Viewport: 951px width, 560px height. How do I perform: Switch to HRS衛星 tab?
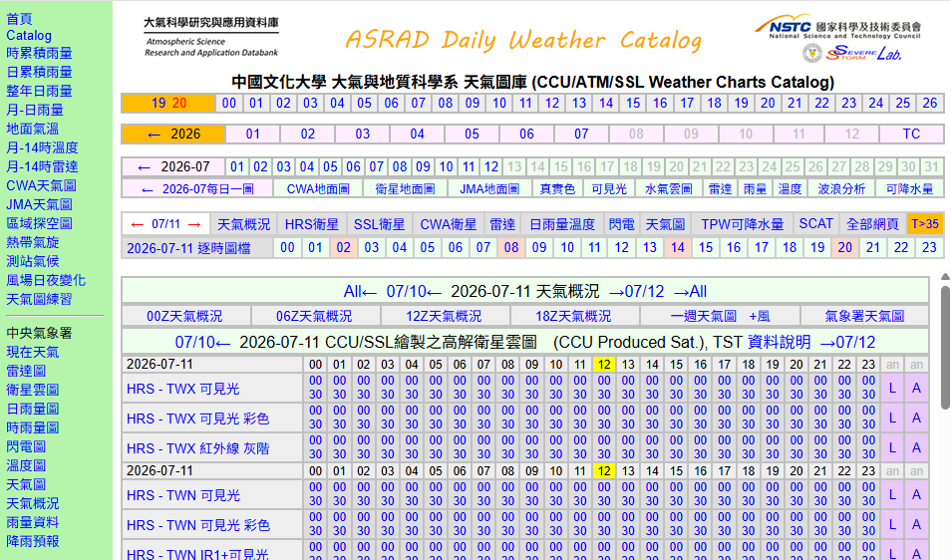[311, 224]
